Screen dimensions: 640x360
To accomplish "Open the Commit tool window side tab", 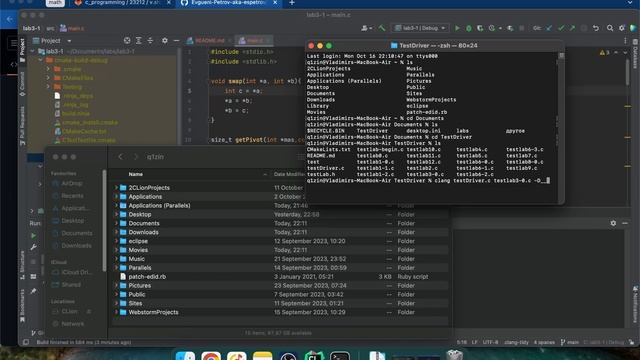I will click(x=22, y=84).
